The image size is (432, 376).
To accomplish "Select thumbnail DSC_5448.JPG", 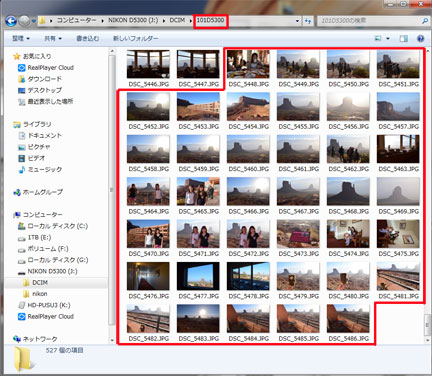I will coord(248,64).
